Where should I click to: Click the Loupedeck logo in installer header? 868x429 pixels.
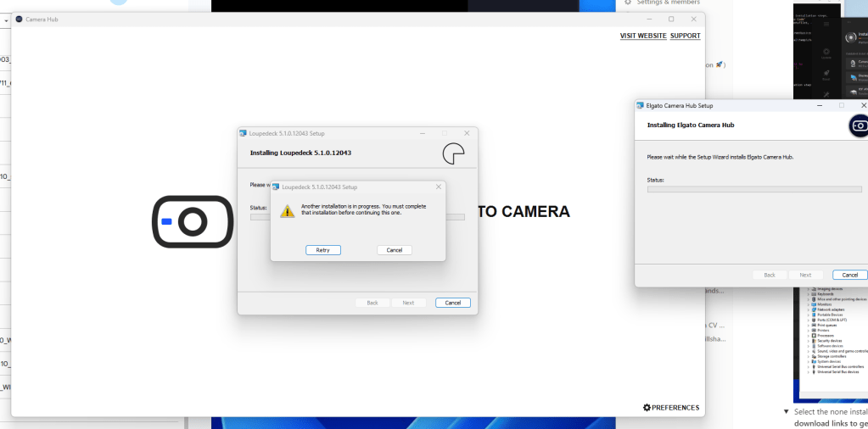point(453,153)
